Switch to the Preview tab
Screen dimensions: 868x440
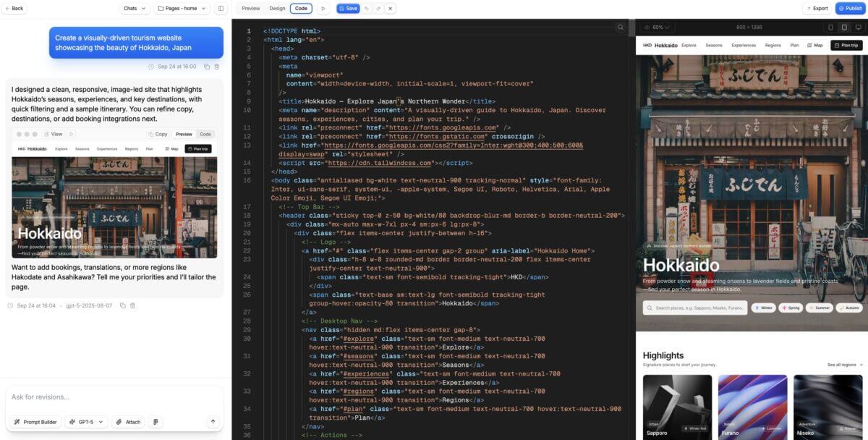click(x=251, y=9)
